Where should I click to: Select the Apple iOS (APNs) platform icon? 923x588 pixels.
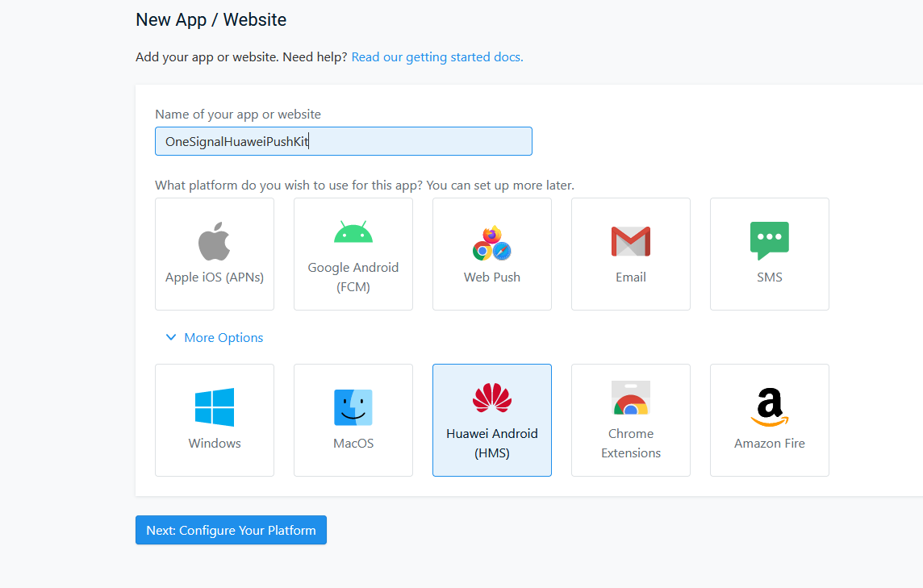215,241
